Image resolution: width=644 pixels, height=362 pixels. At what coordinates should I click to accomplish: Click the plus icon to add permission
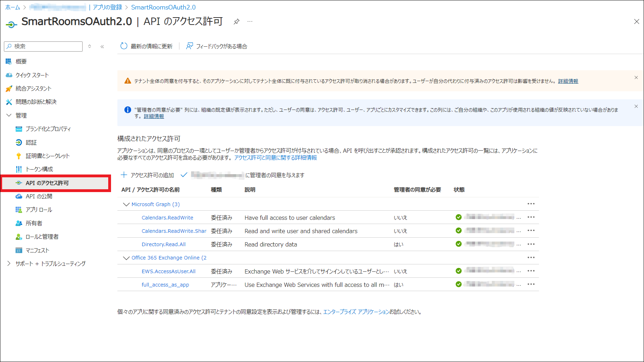coord(124,175)
